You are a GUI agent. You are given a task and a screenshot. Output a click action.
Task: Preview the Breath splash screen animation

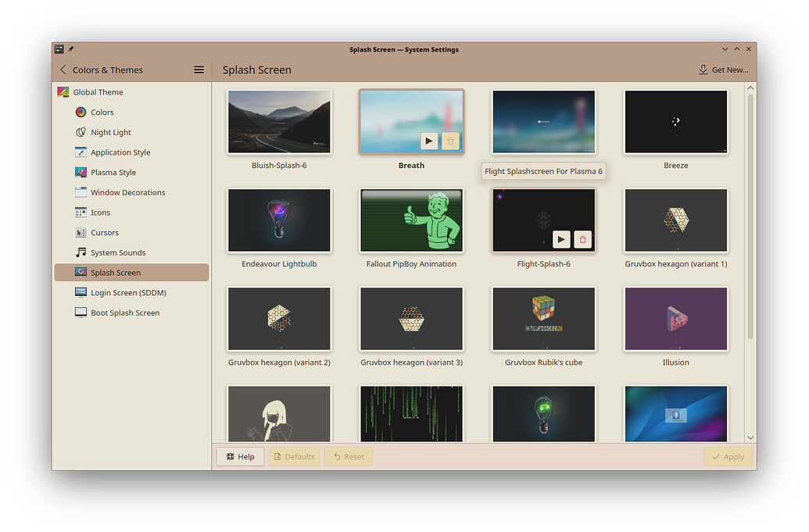pyautogui.click(x=429, y=141)
